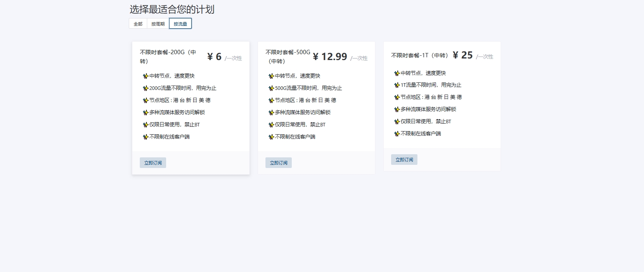644x272 pixels.
Task: Click the sparkle icon beside 1T流量不限时间
Action: coord(397,85)
